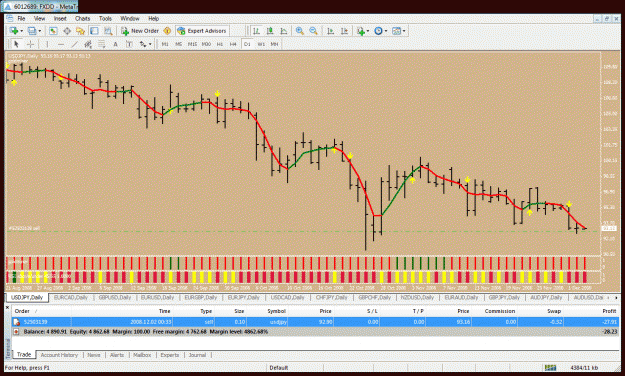Open the View menu
The width and height of the screenshot is (625, 376).
pos(39,18)
